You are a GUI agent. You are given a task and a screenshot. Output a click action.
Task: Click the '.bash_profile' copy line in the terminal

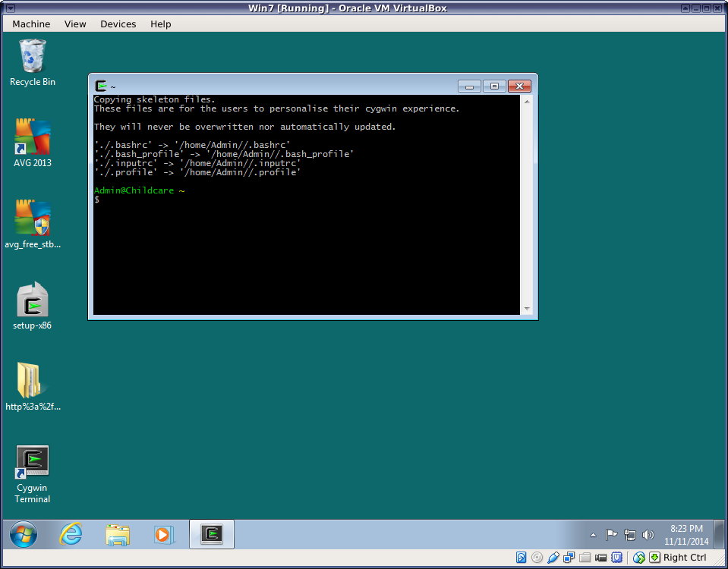224,154
